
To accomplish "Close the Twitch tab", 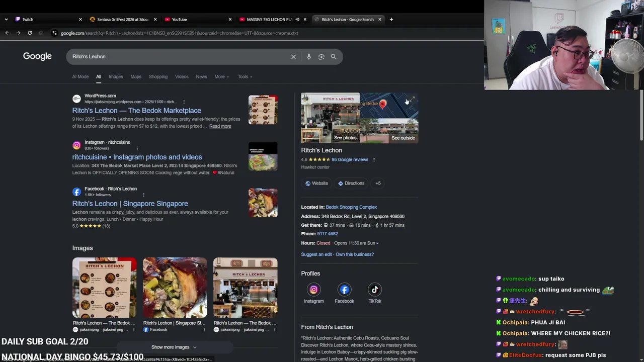I will 80,20.
